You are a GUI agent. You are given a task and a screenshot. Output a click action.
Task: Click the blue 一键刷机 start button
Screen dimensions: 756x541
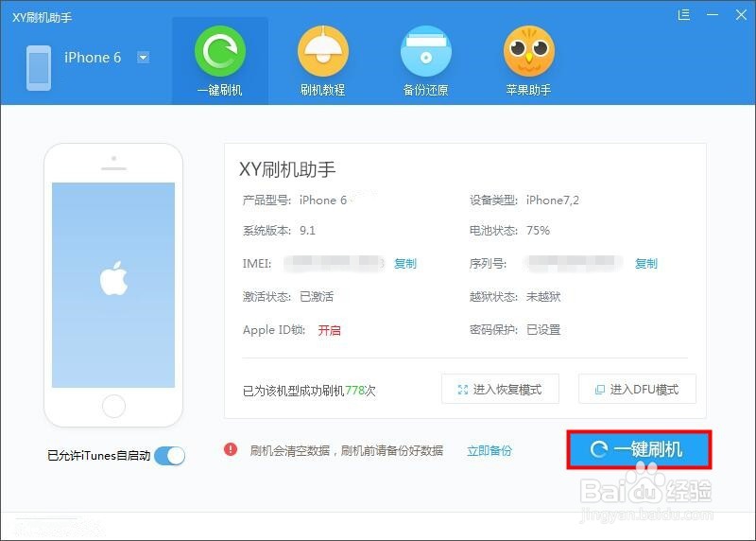639,450
